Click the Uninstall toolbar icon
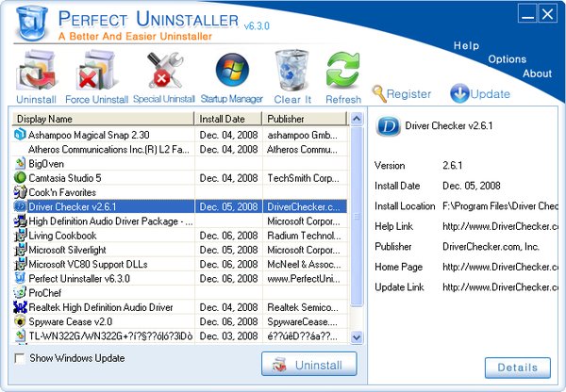Viewport: 566px width, 392px height. coord(36,71)
